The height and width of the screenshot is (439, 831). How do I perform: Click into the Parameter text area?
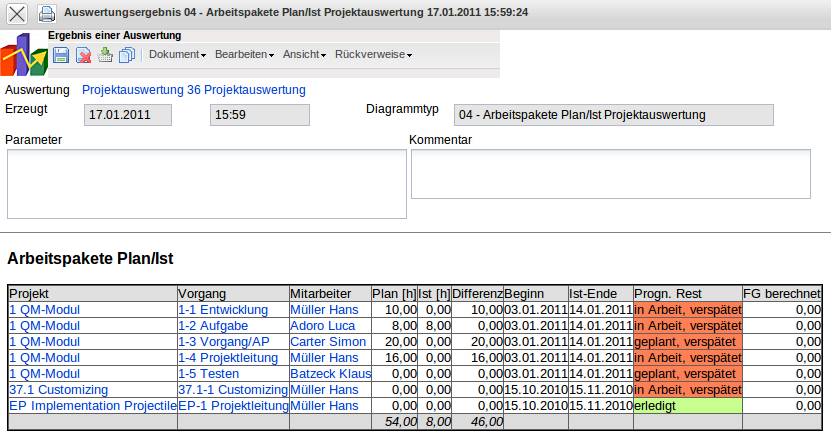click(203, 183)
